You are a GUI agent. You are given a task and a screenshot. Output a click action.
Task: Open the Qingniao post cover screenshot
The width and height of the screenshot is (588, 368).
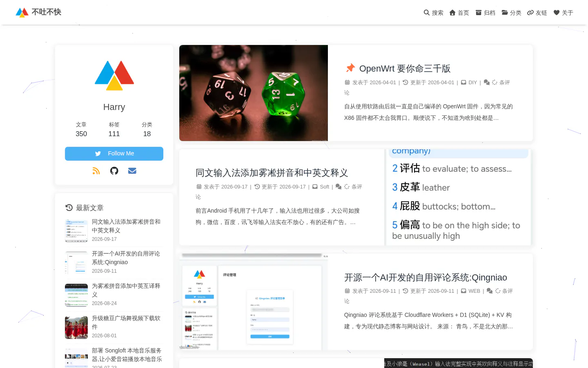[x=254, y=302]
